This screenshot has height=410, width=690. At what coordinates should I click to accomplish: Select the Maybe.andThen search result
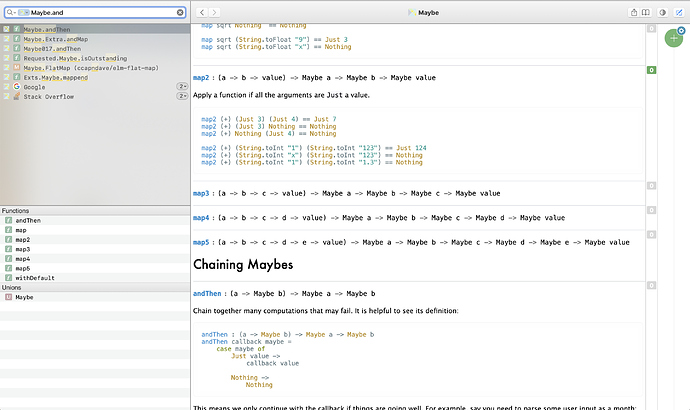tap(95, 29)
